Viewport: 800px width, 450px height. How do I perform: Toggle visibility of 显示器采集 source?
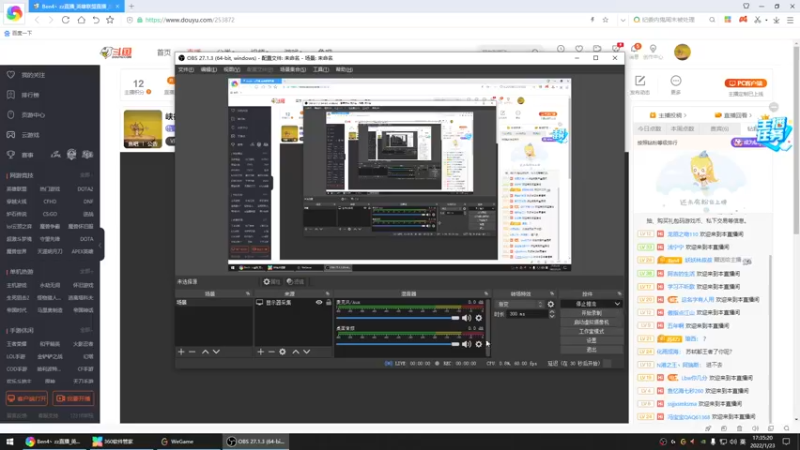[319, 303]
